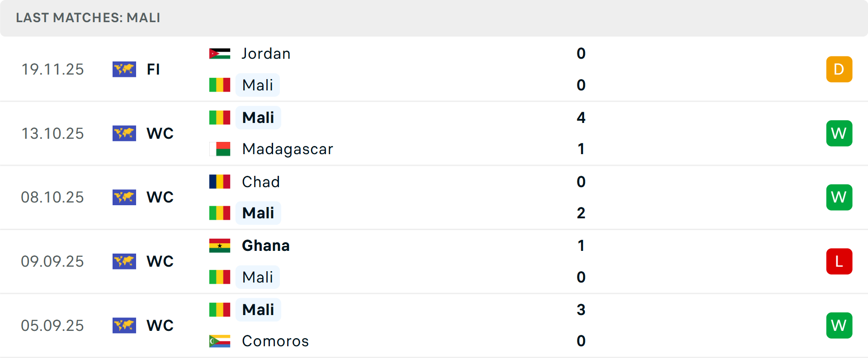Click the FI competition label

coord(153,69)
